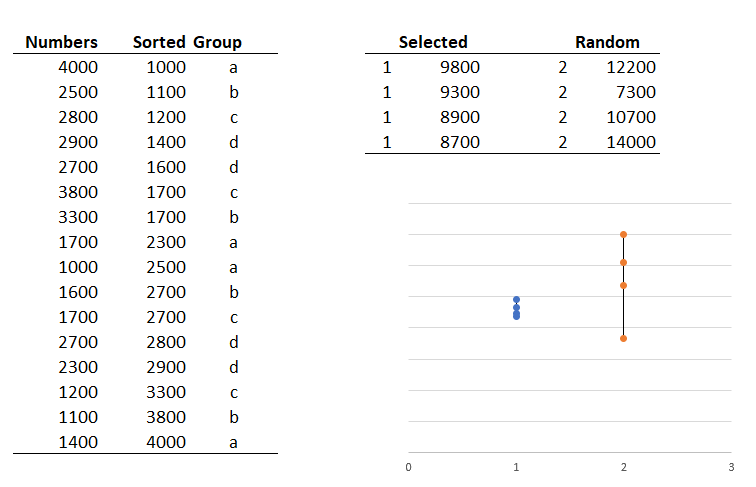Click the cell containing 12200

[631, 68]
